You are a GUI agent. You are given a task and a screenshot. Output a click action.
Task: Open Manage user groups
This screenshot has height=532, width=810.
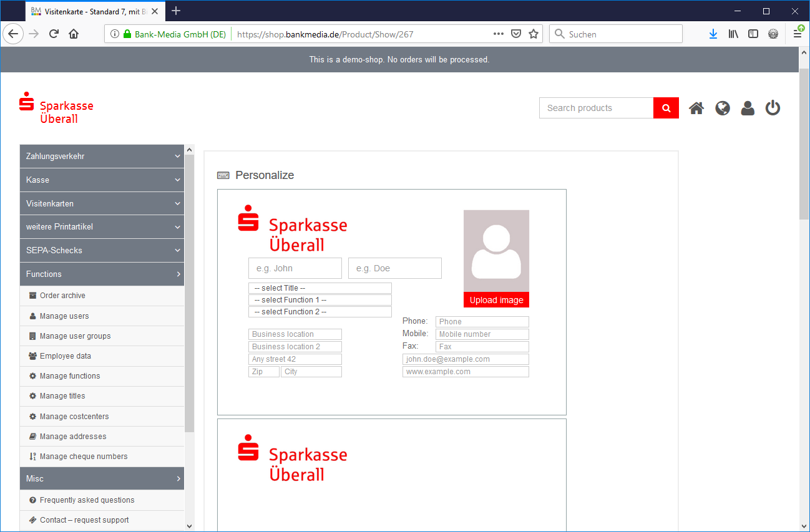[x=102, y=336]
